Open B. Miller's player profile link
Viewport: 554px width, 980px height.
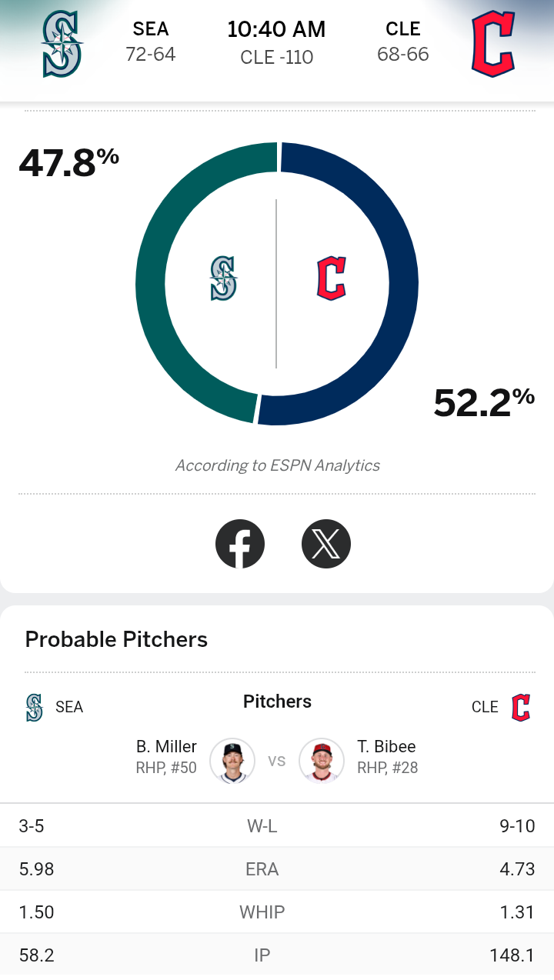tap(166, 747)
